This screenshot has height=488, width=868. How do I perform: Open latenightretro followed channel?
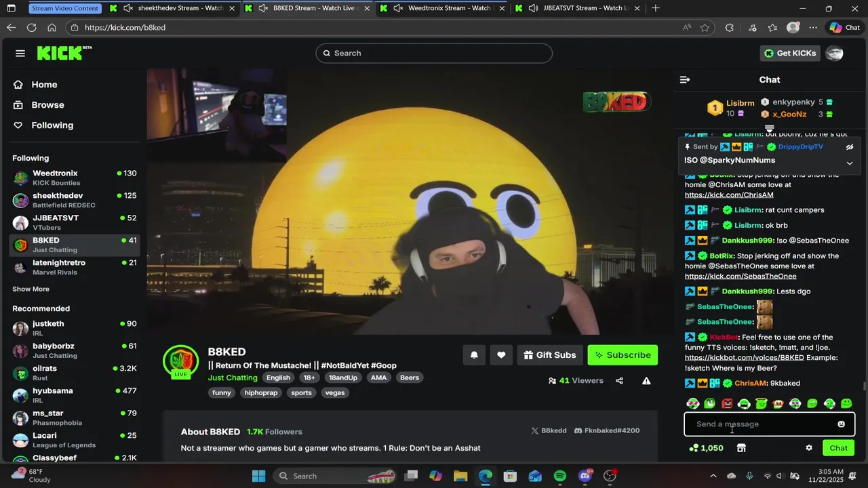point(75,267)
